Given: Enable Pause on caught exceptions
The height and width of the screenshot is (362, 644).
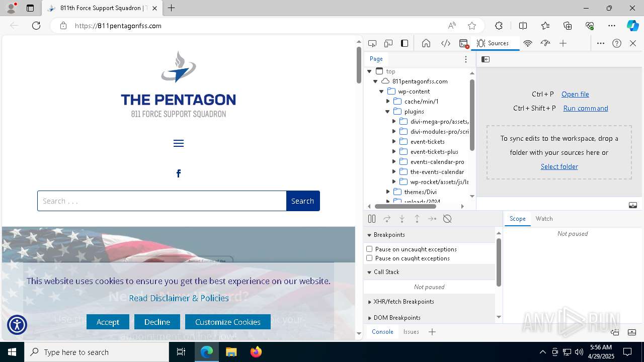Looking at the screenshot, I should pyautogui.click(x=369, y=258).
